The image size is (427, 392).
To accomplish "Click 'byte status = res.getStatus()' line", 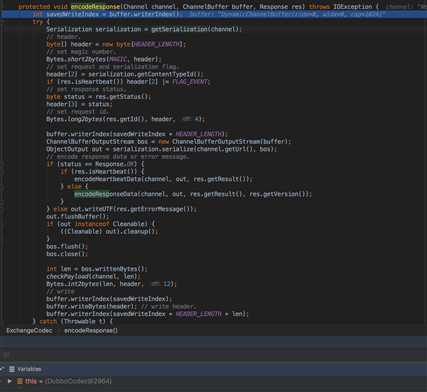I will click(x=98, y=97).
